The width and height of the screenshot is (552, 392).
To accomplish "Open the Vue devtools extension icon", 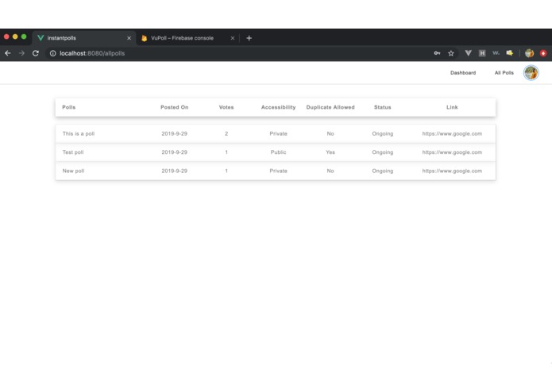I will (469, 53).
